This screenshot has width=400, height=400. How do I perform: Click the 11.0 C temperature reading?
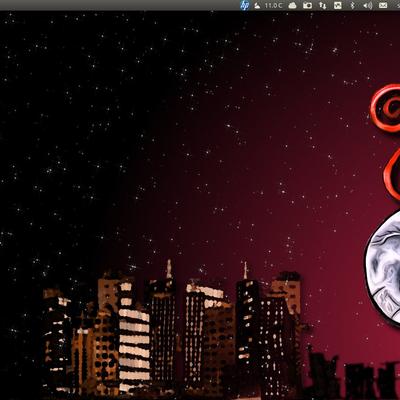(x=273, y=6)
